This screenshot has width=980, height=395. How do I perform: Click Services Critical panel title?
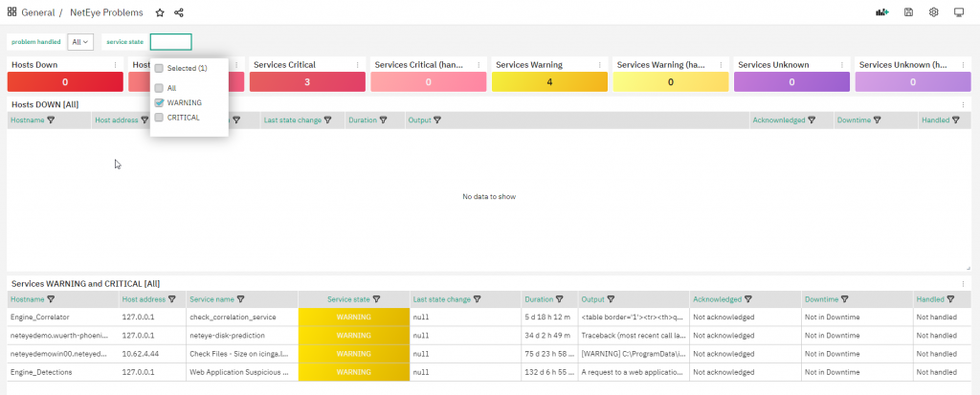pyautogui.click(x=284, y=64)
